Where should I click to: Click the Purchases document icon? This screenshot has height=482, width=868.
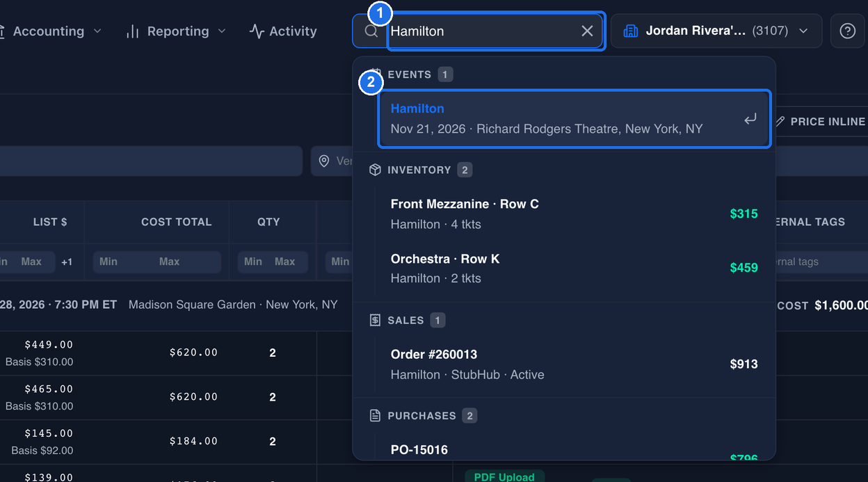point(375,416)
